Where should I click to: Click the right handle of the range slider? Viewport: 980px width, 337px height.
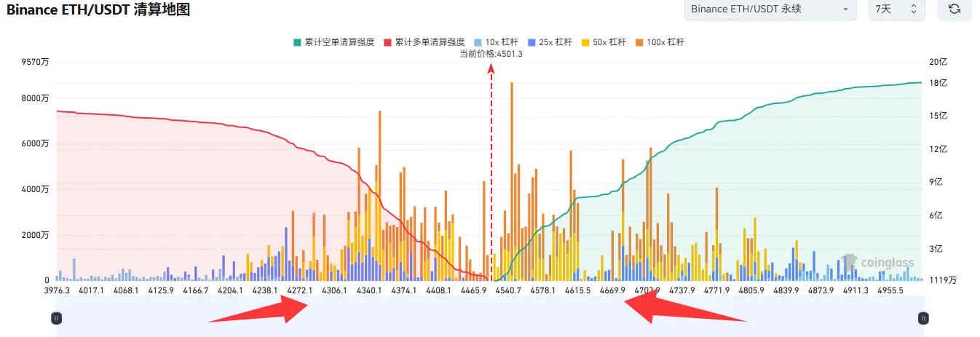pos(923,318)
